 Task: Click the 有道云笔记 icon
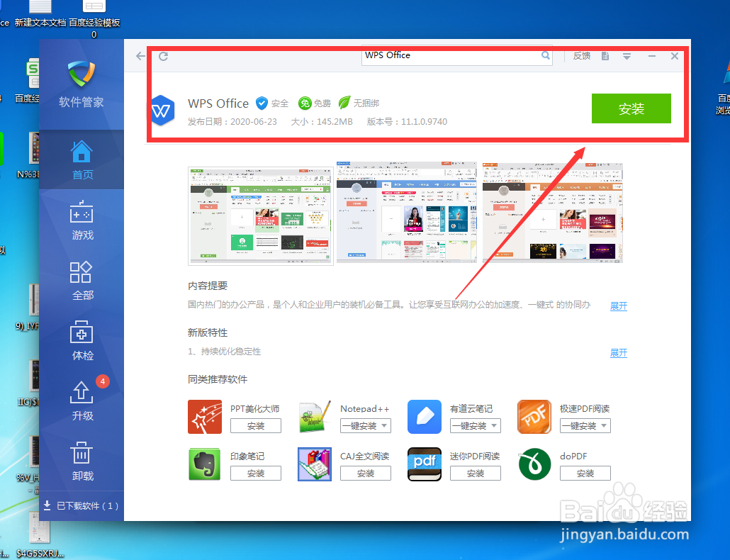425,417
